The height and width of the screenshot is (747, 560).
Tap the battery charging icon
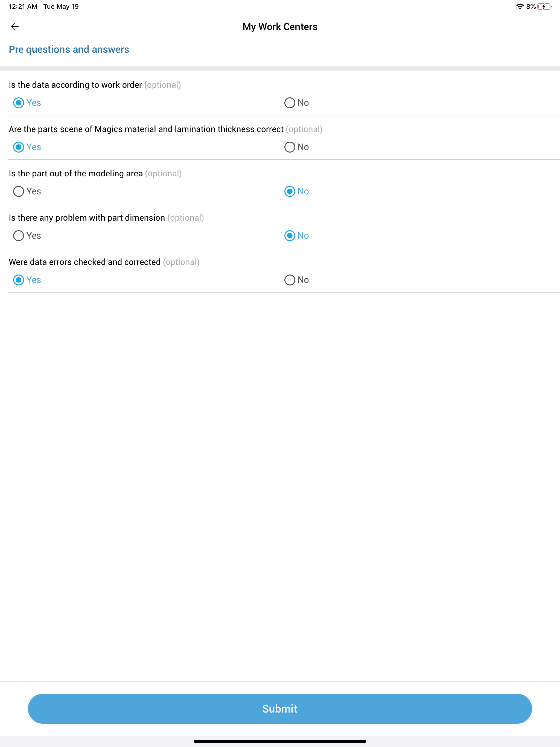pos(544,6)
